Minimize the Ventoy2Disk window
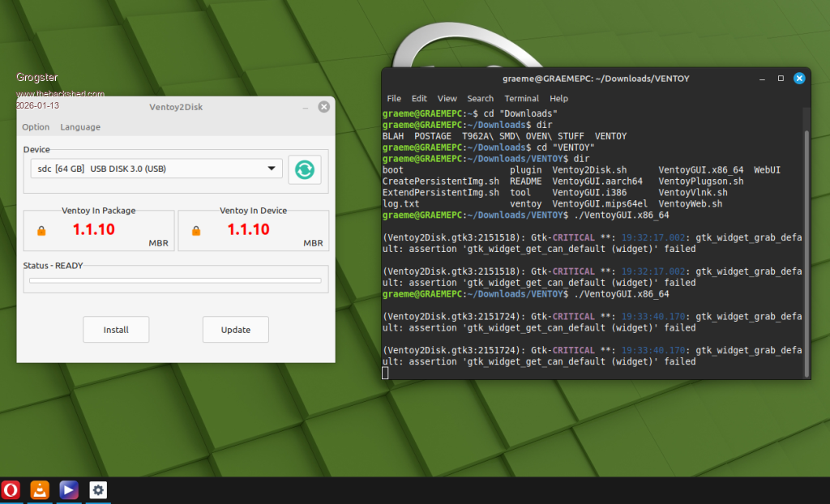The height and width of the screenshot is (504, 830). (305, 107)
